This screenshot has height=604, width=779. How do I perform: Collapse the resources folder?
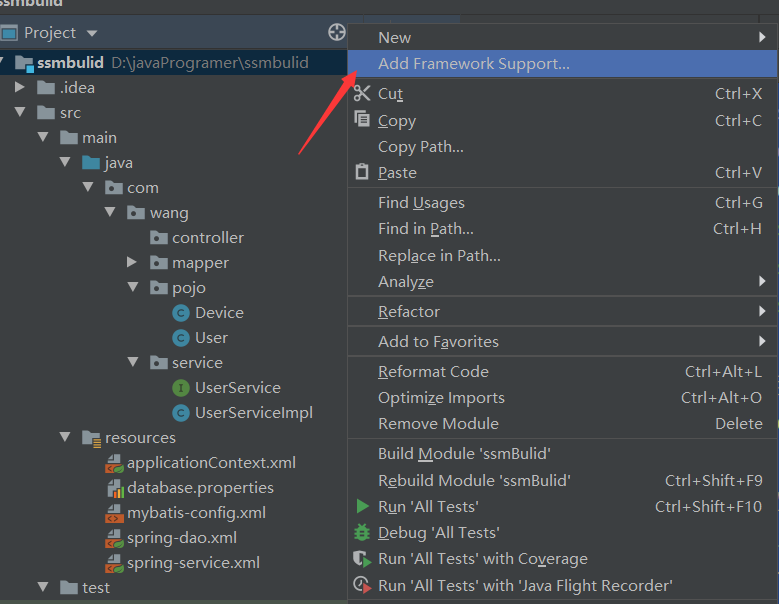click(x=65, y=438)
